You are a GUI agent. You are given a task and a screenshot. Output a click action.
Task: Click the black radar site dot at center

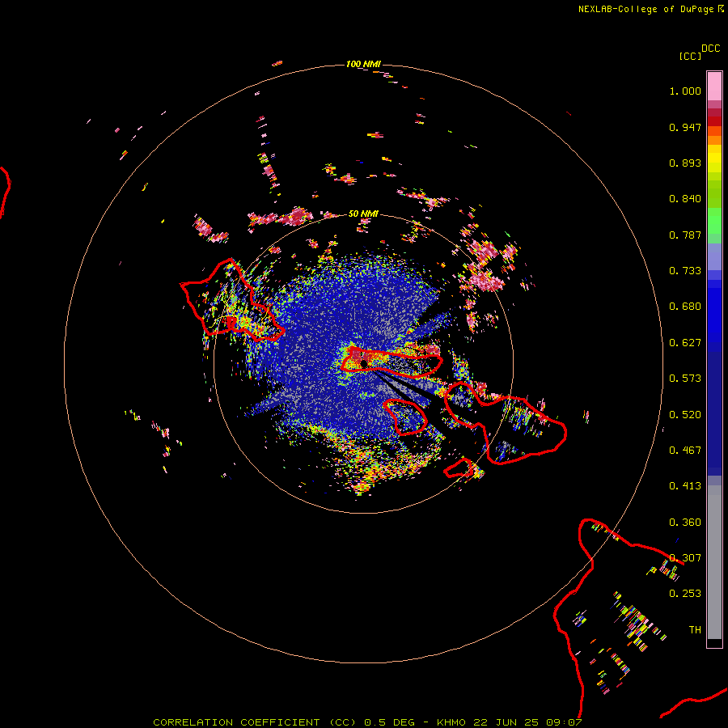click(x=365, y=363)
